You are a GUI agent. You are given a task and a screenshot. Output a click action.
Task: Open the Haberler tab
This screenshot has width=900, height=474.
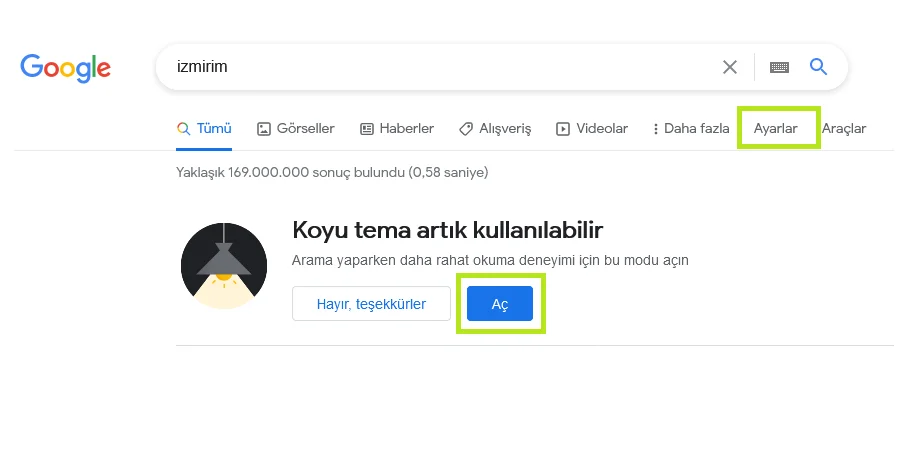tap(397, 129)
